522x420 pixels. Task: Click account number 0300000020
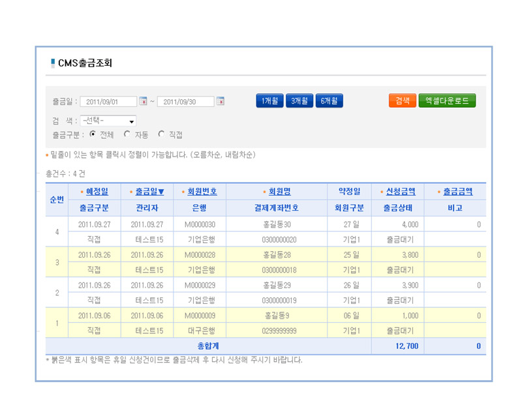279,240
